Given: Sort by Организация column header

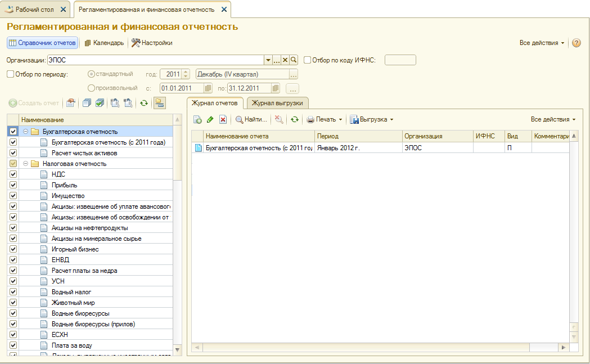Looking at the screenshot, I should [437, 136].
